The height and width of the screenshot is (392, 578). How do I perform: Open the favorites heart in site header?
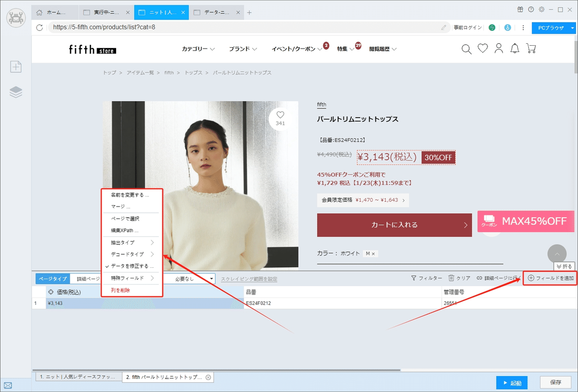[483, 49]
